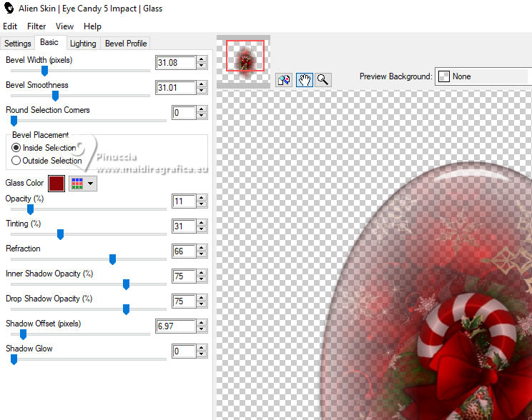Select the hand pan tool
Screen dimensions: 532x420
305,80
